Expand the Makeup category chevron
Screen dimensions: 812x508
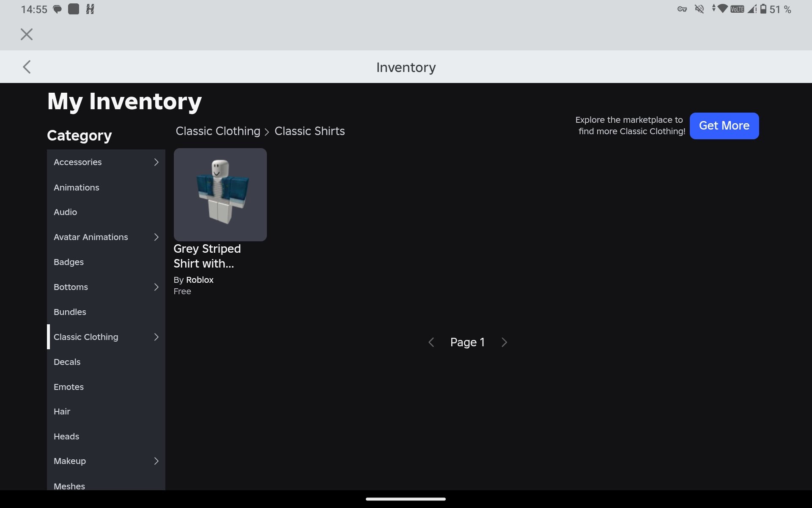coord(156,461)
